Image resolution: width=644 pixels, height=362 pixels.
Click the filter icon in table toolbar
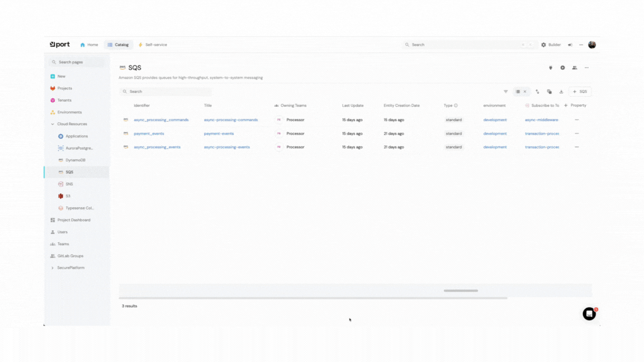[x=505, y=92]
